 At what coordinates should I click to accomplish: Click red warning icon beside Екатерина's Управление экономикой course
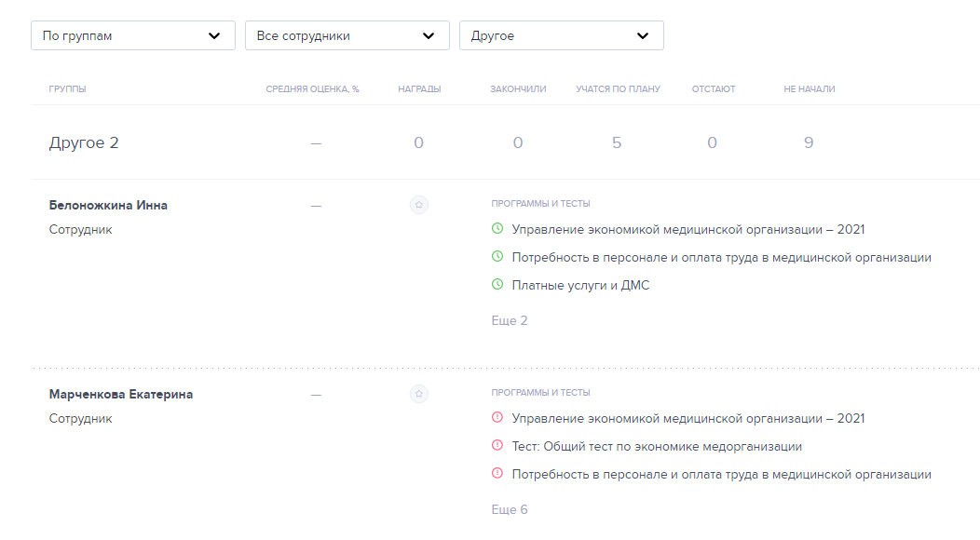click(x=497, y=418)
